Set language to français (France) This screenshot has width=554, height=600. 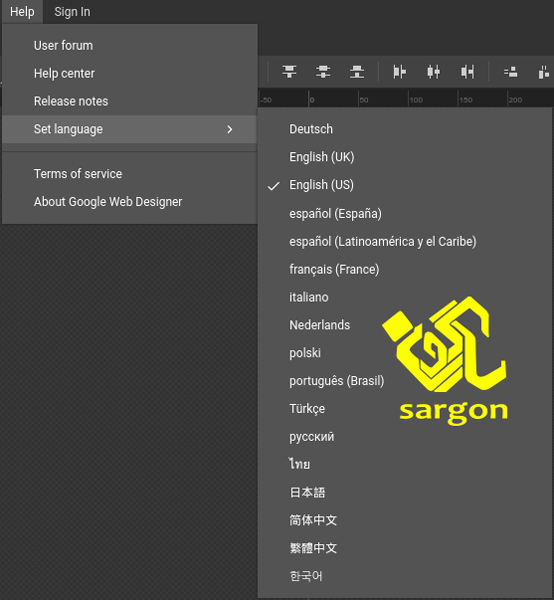405,269
